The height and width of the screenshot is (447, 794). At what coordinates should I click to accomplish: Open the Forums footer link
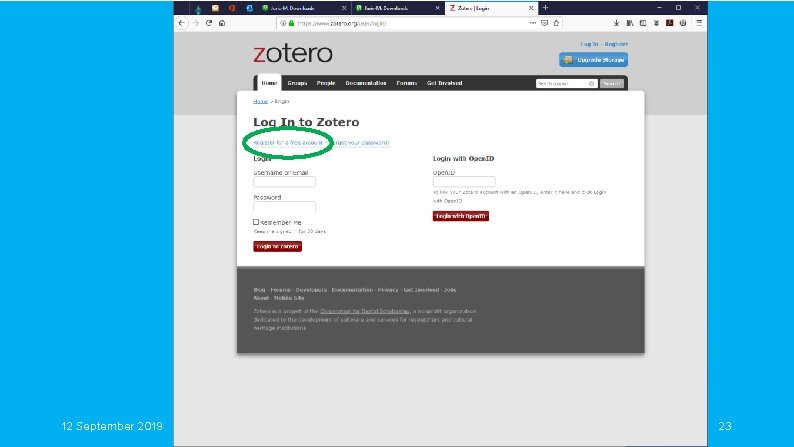coord(280,290)
